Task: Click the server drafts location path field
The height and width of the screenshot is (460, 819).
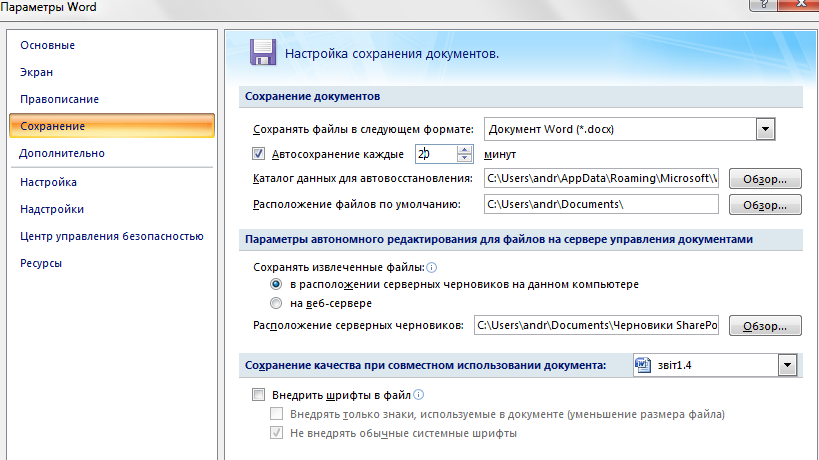Action: point(596,325)
